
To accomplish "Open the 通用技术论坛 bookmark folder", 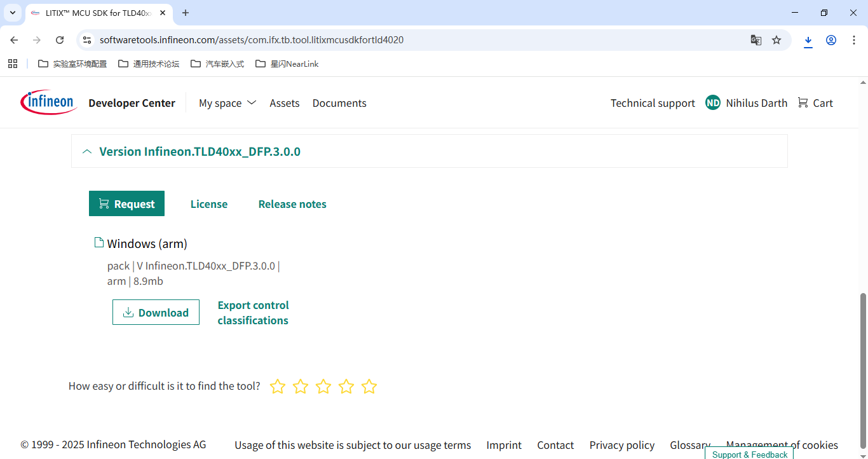I will [x=149, y=64].
